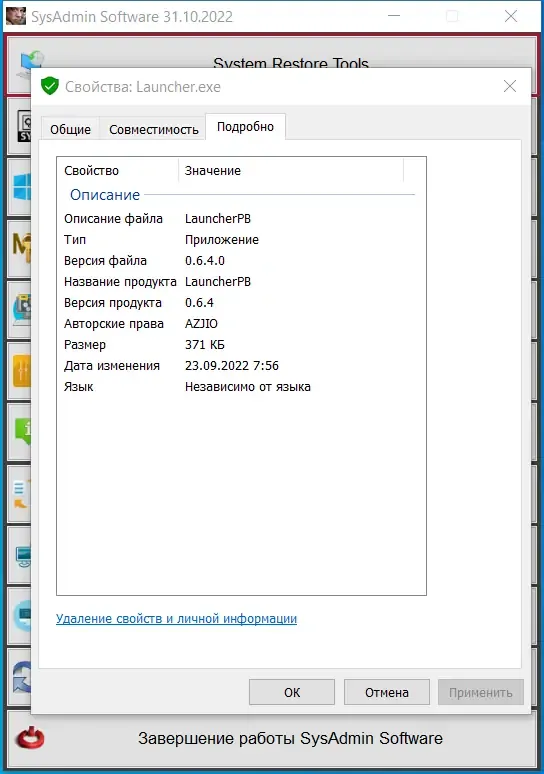Screen dimensions: 544x774
Task: Click Завершение работы SysAdmin Software button
Action: (x=272, y=738)
